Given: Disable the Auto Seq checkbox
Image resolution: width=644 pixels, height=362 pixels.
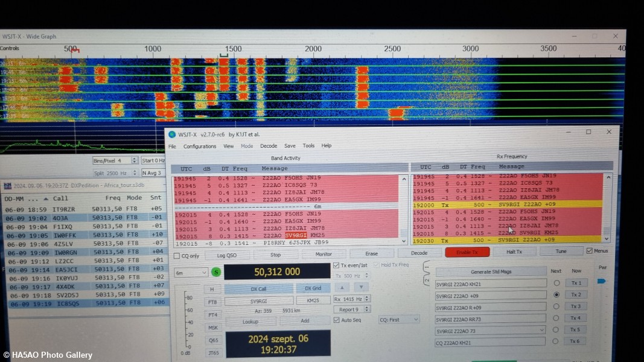Looking at the screenshot, I should [337, 320].
